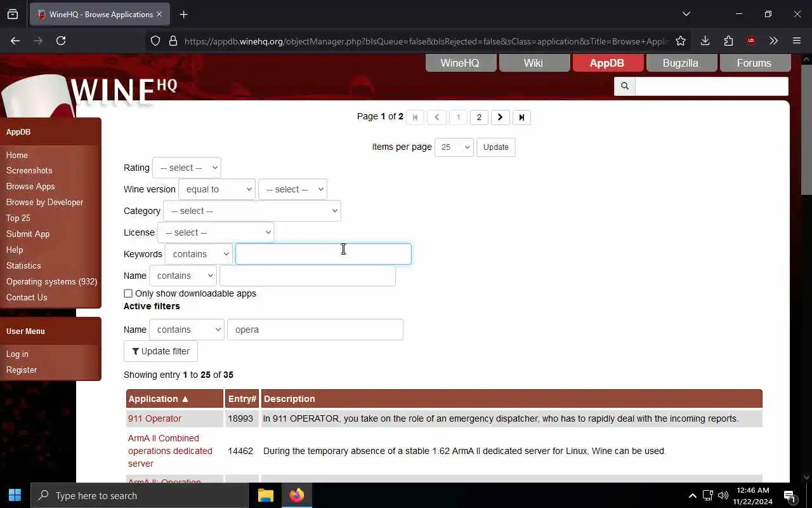The height and width of the screenshot is (508, 812).
Task: Sort by Entry# column header
Action: click(x=242, y=399)
